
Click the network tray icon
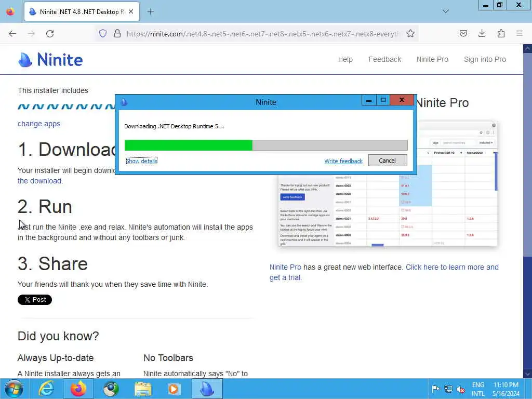pos(448,389)
